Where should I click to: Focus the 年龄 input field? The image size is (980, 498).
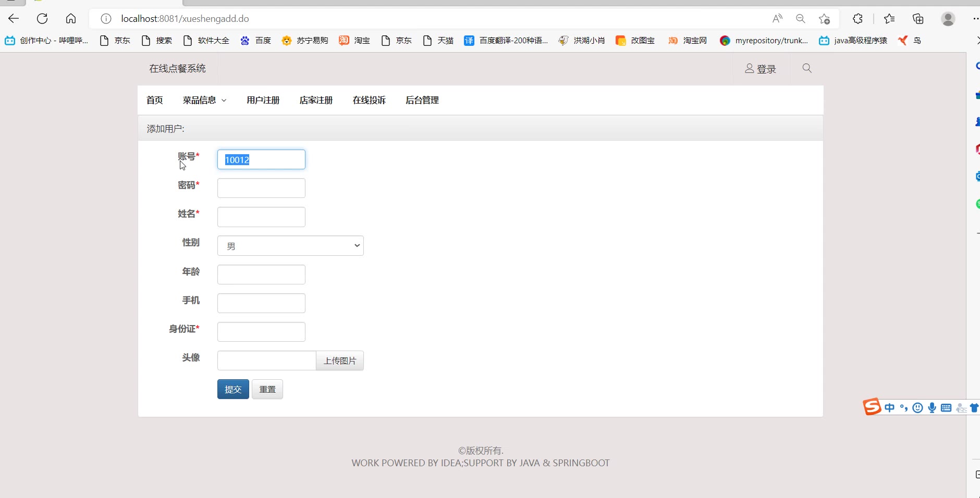click(261, 275)
